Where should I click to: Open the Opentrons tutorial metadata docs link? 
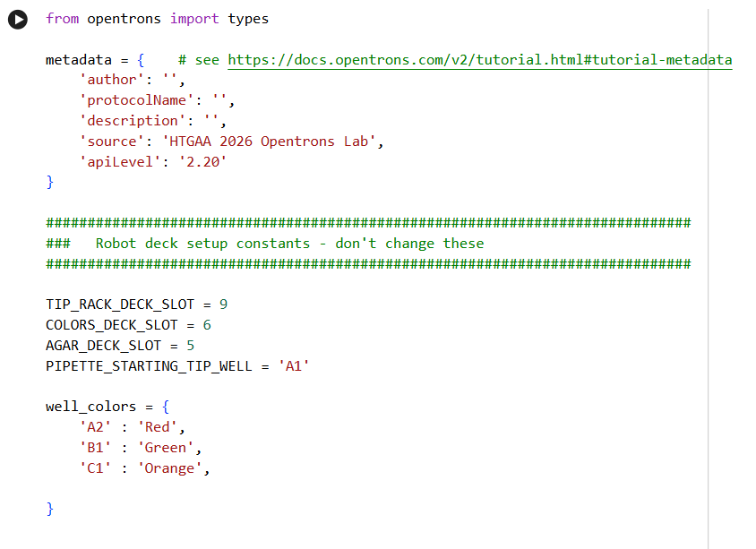479,60
